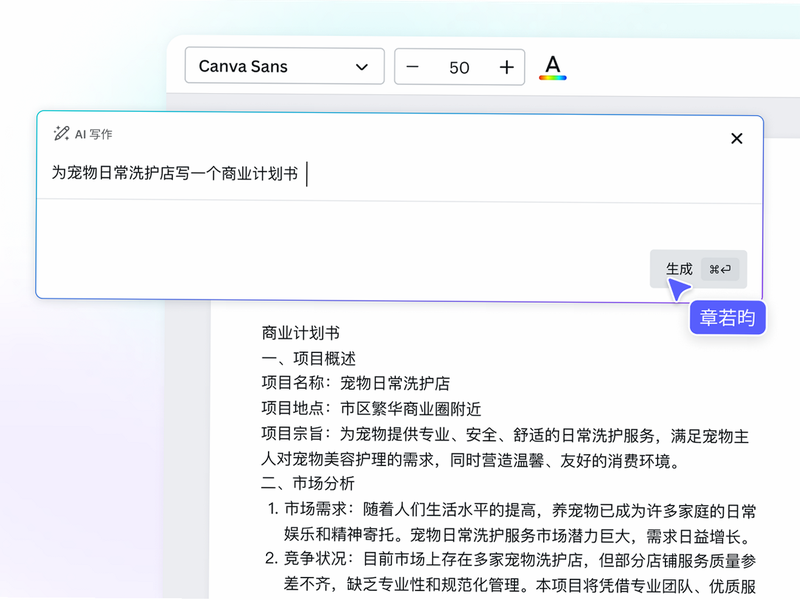
Task: Click the ⌘↵ shortcut key badge
Action: click(x=720, y=269)
